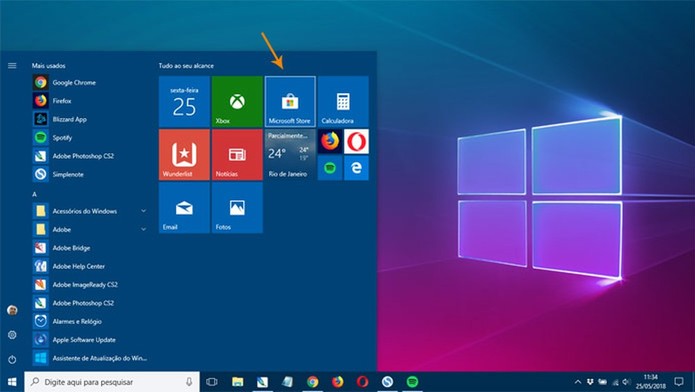Image resolution: width=695 pixels, height=392 pixels.
Task: Open the Rio de Janeiro weather tile
Action: coord(290,155)
